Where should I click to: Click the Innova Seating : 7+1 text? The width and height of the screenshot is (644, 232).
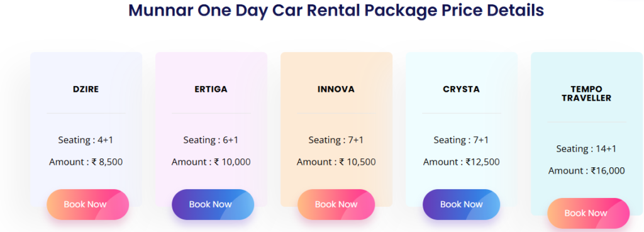click(x=336, y=140)
